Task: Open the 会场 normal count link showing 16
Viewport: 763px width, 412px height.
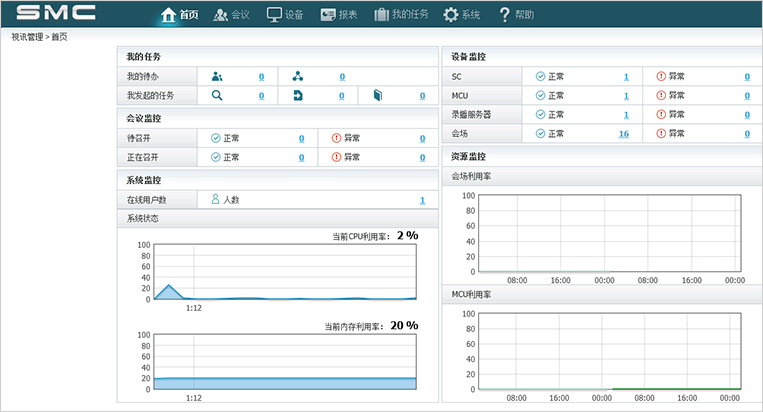Action: [624, 134]
